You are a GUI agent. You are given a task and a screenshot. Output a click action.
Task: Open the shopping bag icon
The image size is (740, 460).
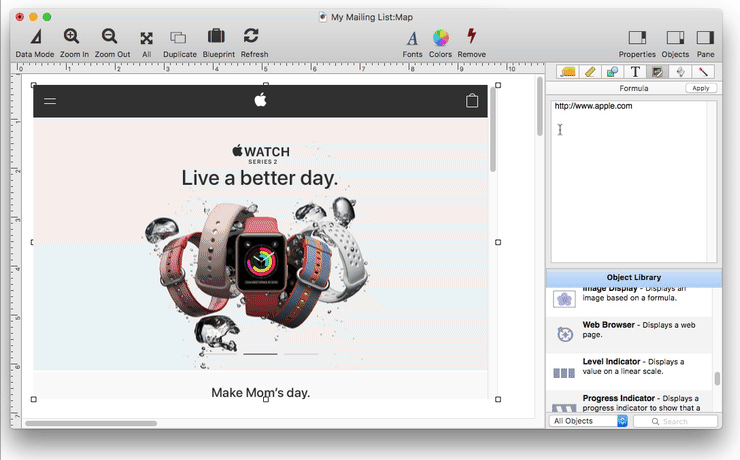pyautogui.click(x=472, y=100)
